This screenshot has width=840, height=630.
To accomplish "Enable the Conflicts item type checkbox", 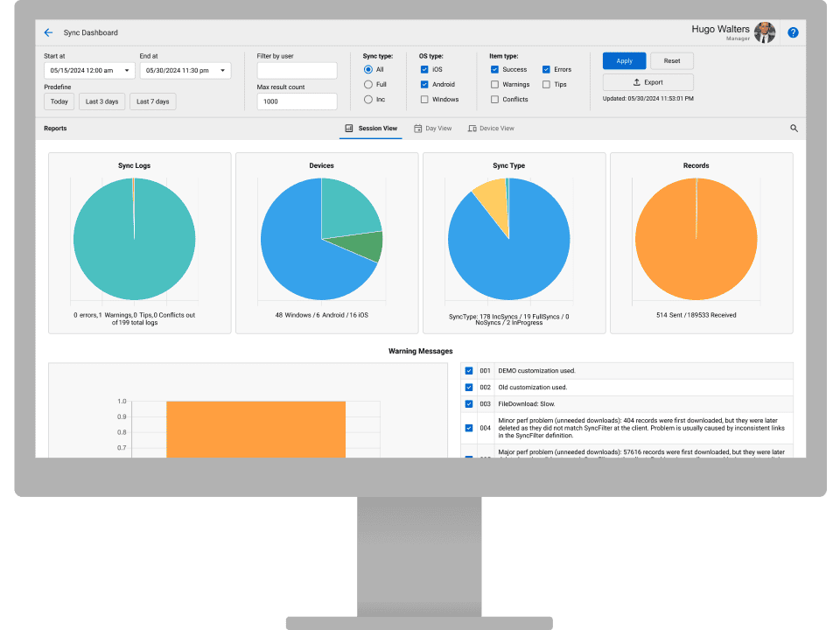I will click(494, 100).
